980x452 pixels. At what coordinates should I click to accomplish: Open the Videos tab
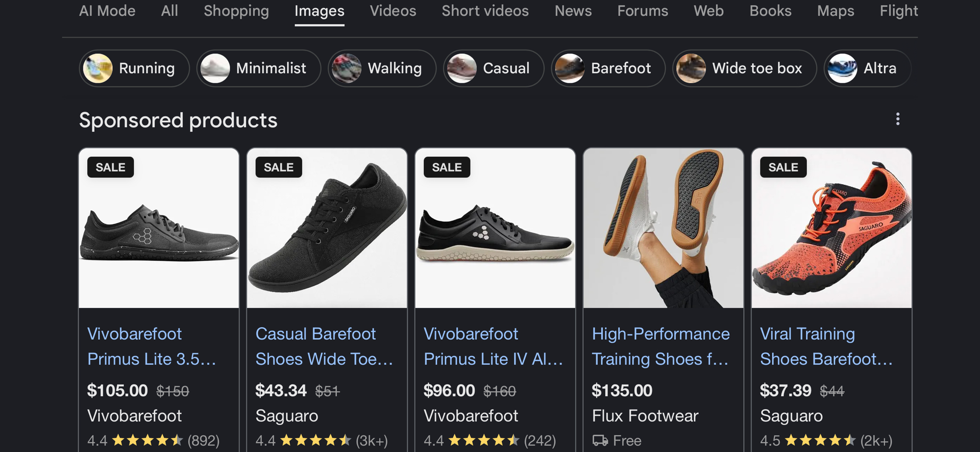click(x=392, y=11)
